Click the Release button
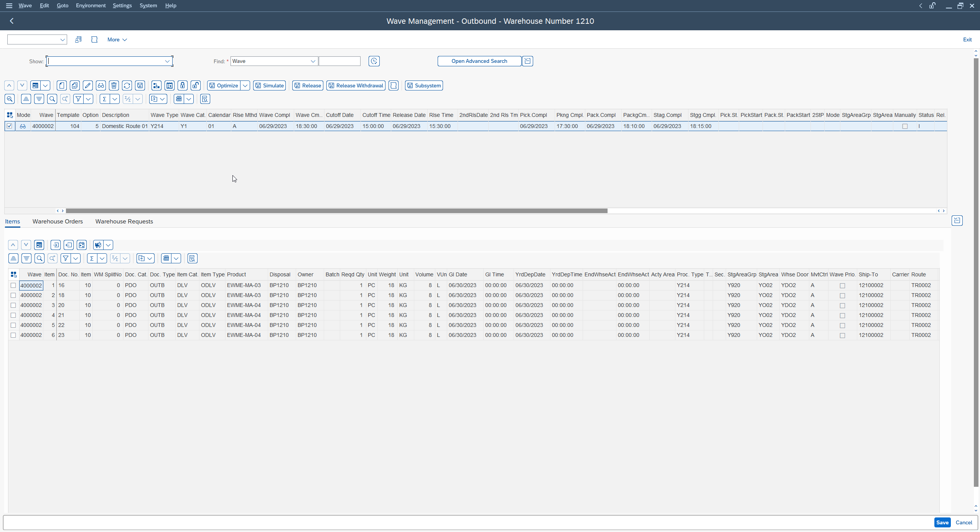 tap(308, 85)
